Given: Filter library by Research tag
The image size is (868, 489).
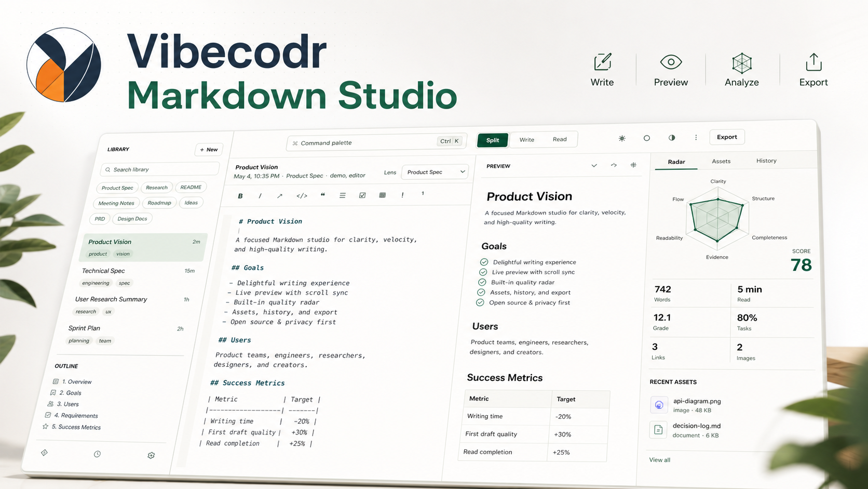Looking at the screenshot, I should pyautogui.click(x=156, y=188).
